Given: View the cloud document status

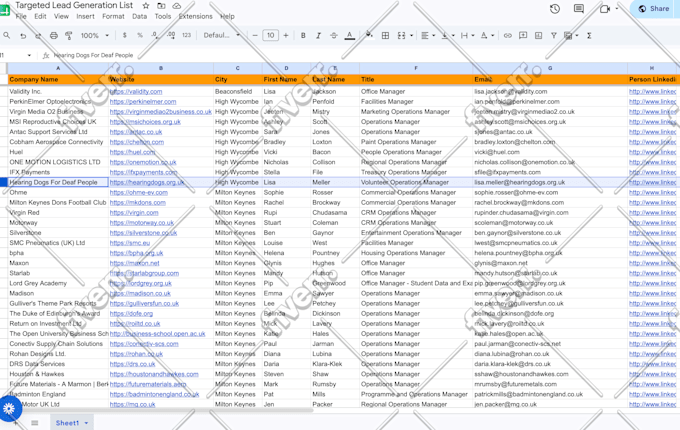Looking at the screenshot, I should tap(177, 6).
